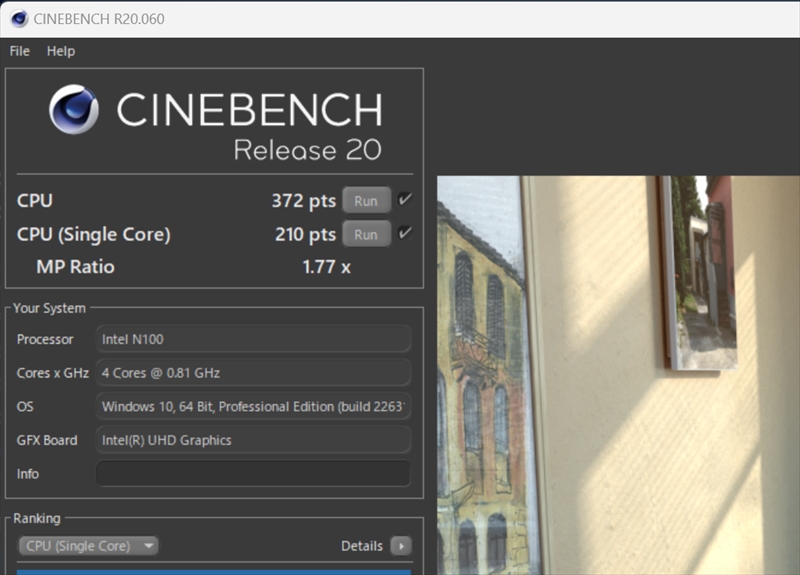Screen dimensions: 800x575
Task: Open the CPU (Single Core) ranking dropdown
Action: [88, 546]
